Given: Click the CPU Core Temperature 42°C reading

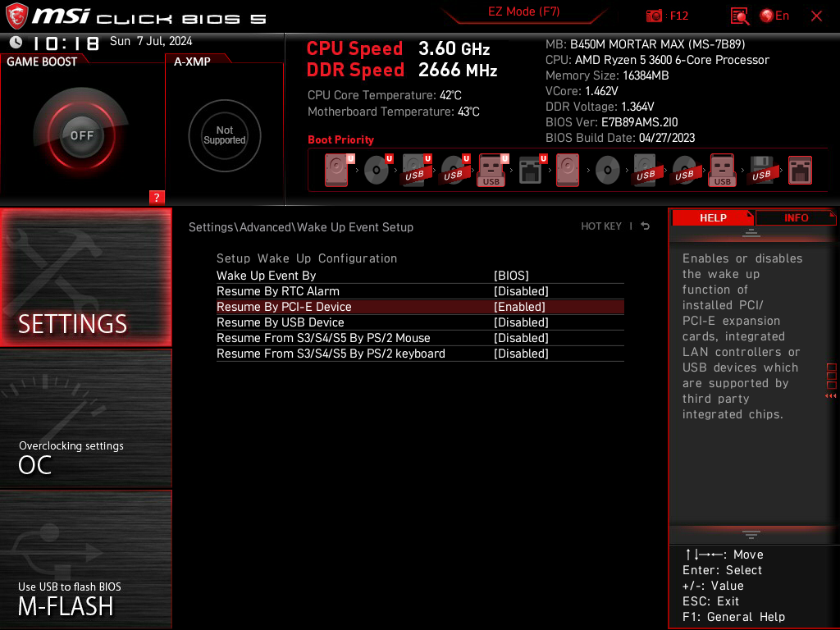Looking at the screenshot, I should click(x=384, y=95).
